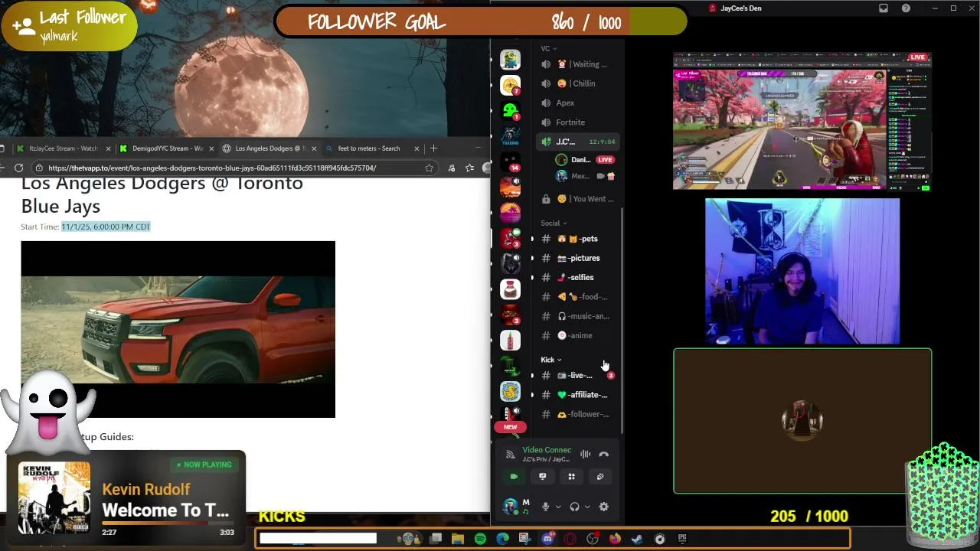Disconnect from the voice call

point(604,454)
